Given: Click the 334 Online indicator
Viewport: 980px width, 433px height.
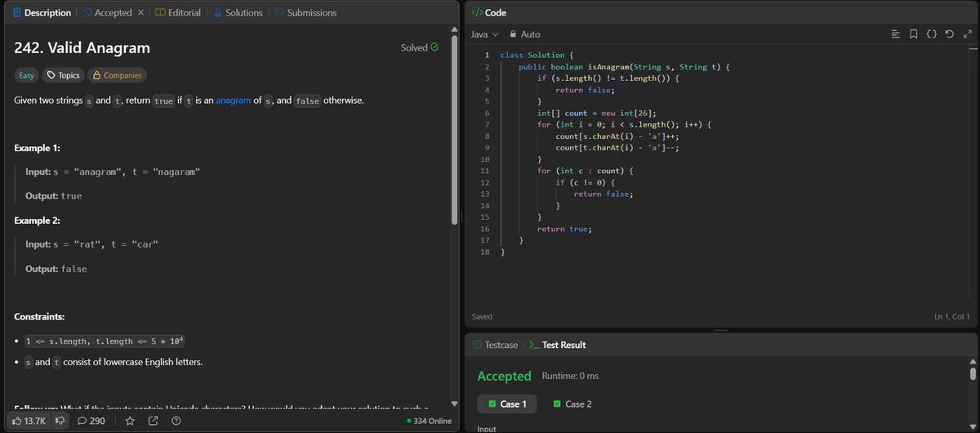Looking at the screenshot, I should (x=429, y=421).
